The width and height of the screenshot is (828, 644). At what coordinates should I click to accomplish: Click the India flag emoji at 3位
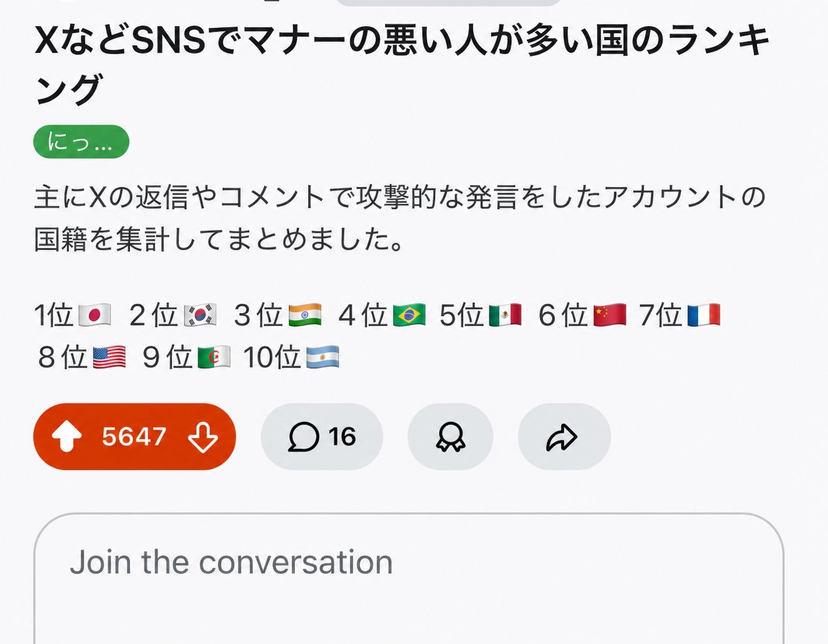[305, 316]
